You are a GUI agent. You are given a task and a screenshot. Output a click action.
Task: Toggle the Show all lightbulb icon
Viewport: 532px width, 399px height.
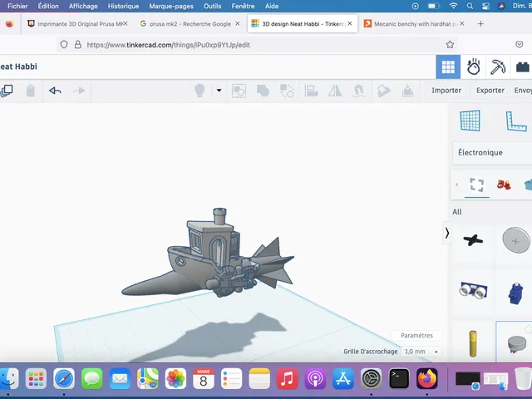(199, 91)
